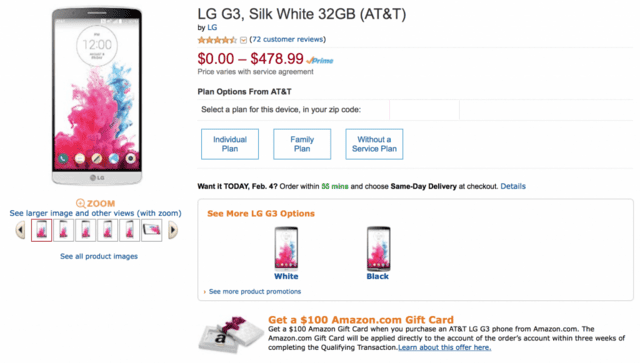Viewport: 640px width, 363px height.
Task: Choose the Individual Plan option
Action: (230, 144)
